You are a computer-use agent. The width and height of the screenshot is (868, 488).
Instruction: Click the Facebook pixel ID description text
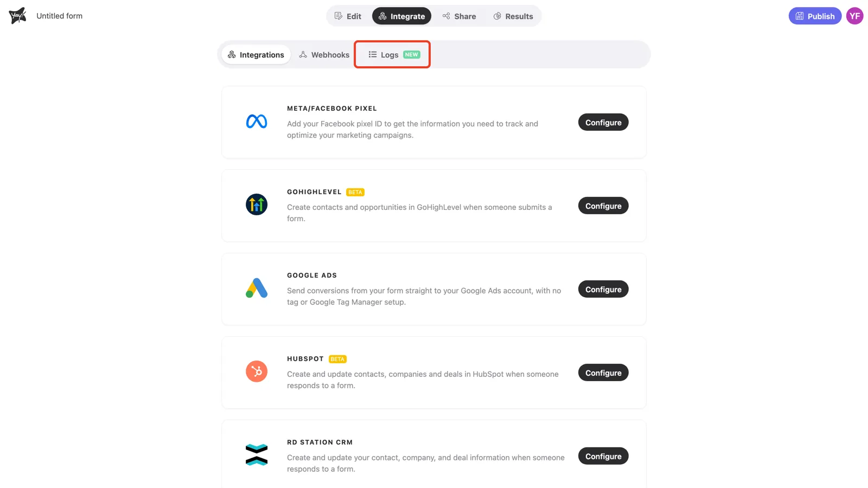click(x=413, y=130)
